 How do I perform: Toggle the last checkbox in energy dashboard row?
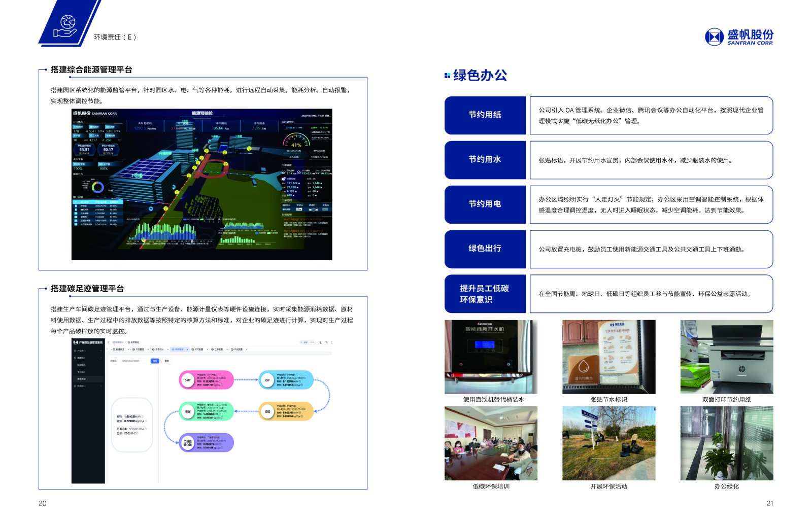coord(324,205)
